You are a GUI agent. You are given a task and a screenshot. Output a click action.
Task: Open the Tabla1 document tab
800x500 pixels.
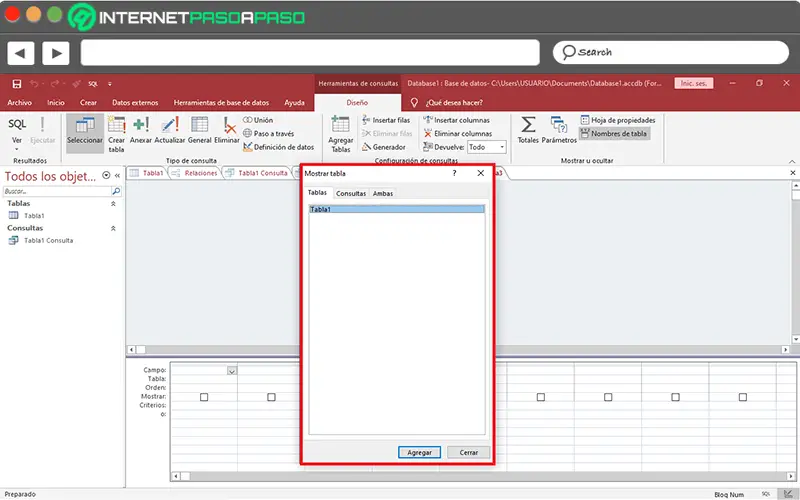147,173
